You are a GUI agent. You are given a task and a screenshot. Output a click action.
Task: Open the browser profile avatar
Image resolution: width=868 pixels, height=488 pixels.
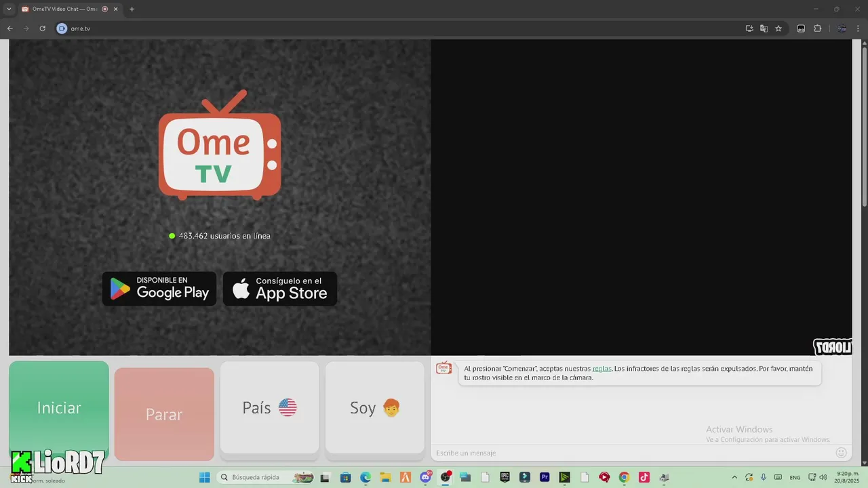pyautogui.click(x=842, y=28)
